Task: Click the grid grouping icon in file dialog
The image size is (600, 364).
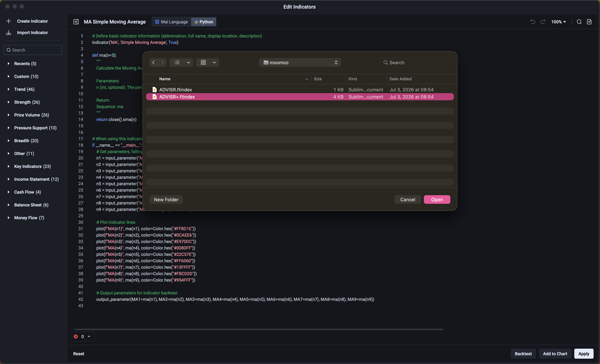Action: tap(203, 62)
